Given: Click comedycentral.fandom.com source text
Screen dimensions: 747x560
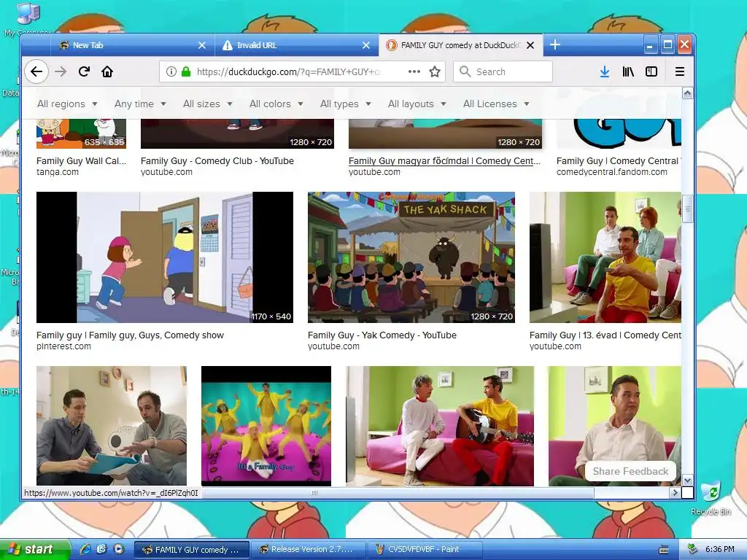Looking at the screenshot, I should [x=612, y=172].
